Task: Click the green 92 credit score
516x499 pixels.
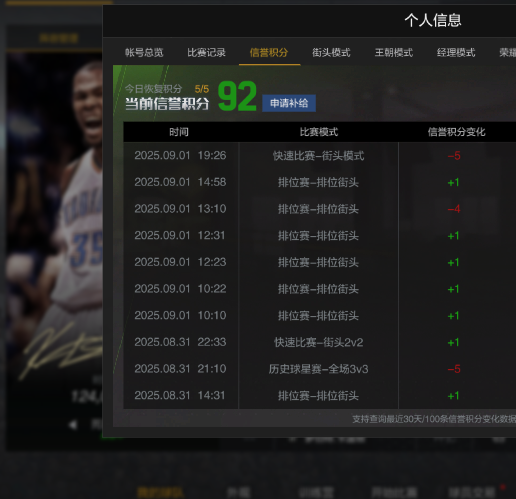Action: (x=237, y=97)
